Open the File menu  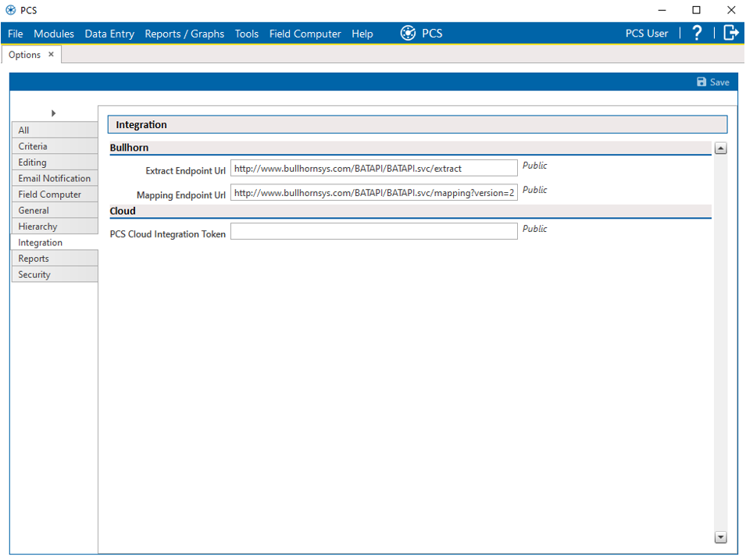15,34
